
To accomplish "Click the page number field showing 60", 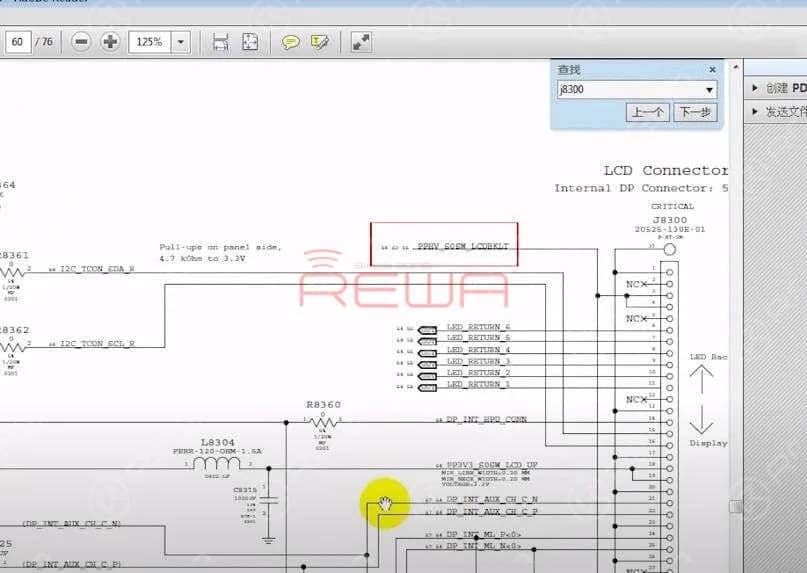I will [x=17, y=42].
